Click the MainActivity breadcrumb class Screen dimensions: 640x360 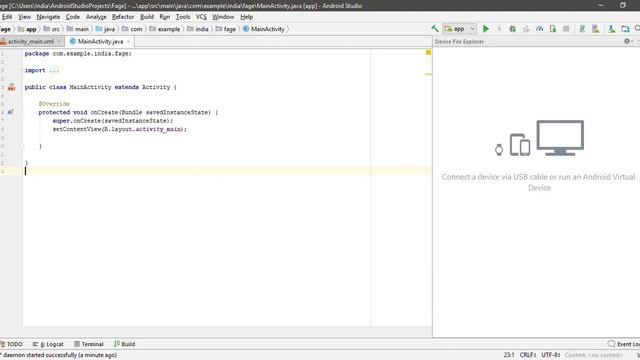tap(264, 29)
